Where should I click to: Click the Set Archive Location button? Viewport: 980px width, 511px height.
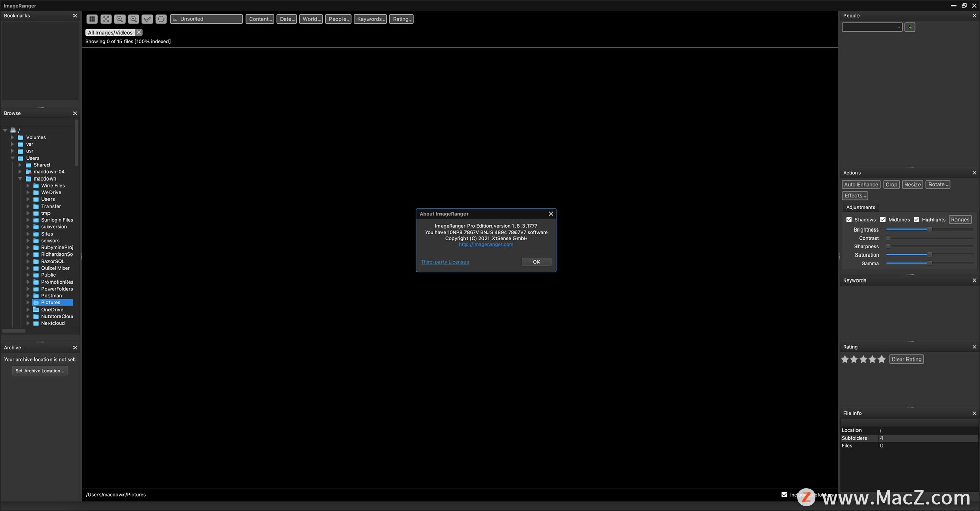point(40,371)
